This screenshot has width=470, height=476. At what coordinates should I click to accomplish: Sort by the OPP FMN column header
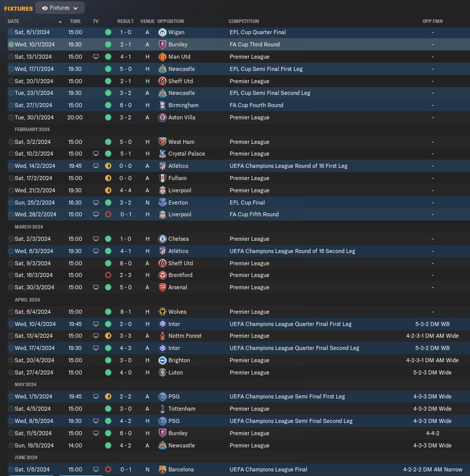pos(432,21)
